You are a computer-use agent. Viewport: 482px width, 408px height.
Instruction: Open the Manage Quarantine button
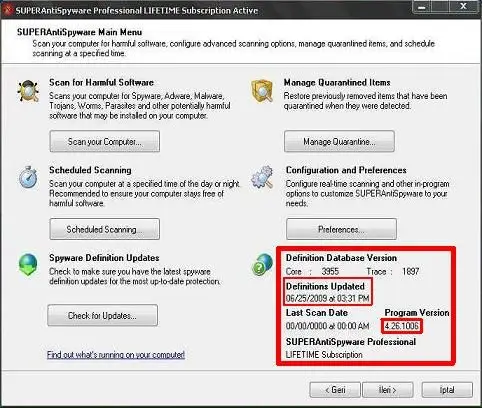(339, 142)
